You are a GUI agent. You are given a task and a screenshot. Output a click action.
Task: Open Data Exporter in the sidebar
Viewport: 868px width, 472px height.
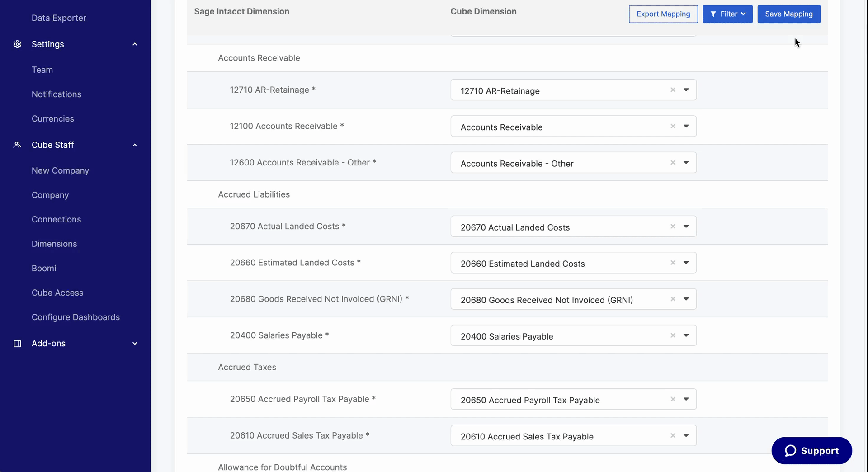pyautogui.click(x=59, y=18)
